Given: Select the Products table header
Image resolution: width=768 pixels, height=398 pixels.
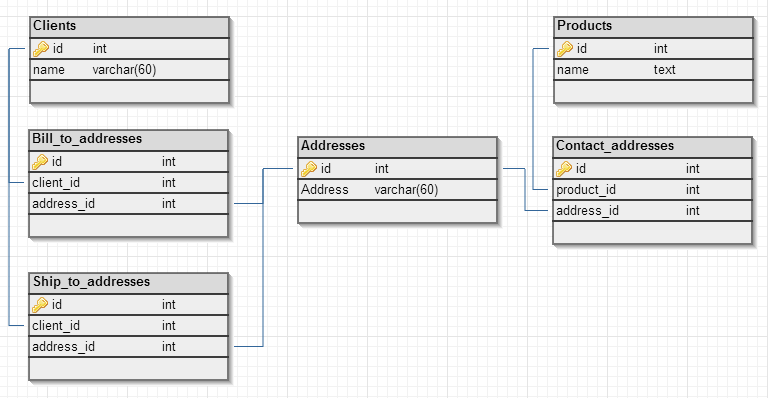Looking at the screenshot, I should coord(653,26).
